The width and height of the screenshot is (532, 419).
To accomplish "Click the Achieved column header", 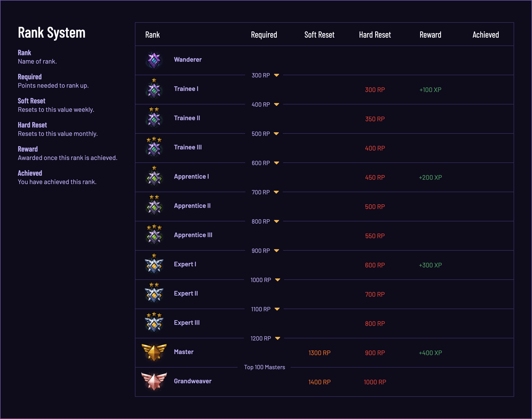I will click(x=486, y=35).
